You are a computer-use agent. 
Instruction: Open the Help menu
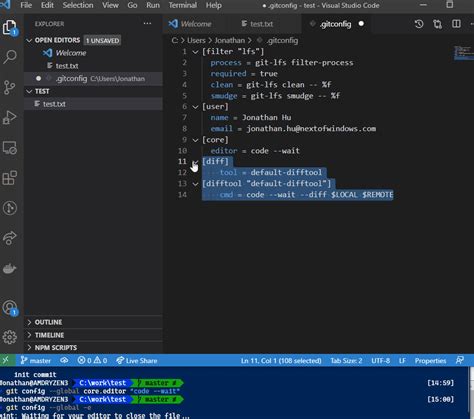click(x=214, y=5)
